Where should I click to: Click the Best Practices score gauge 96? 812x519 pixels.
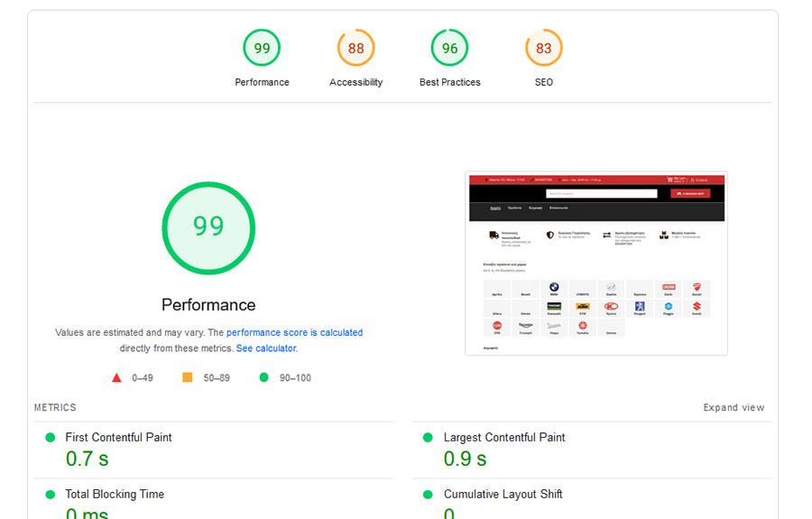coord(449,48)
